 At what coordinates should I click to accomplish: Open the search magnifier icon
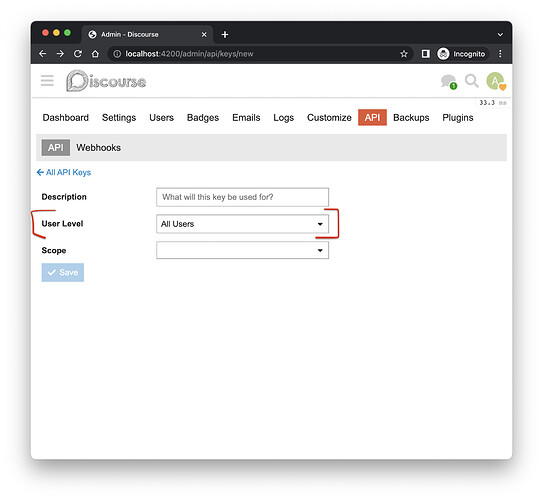pyautogui.click(x=471, y=81)
